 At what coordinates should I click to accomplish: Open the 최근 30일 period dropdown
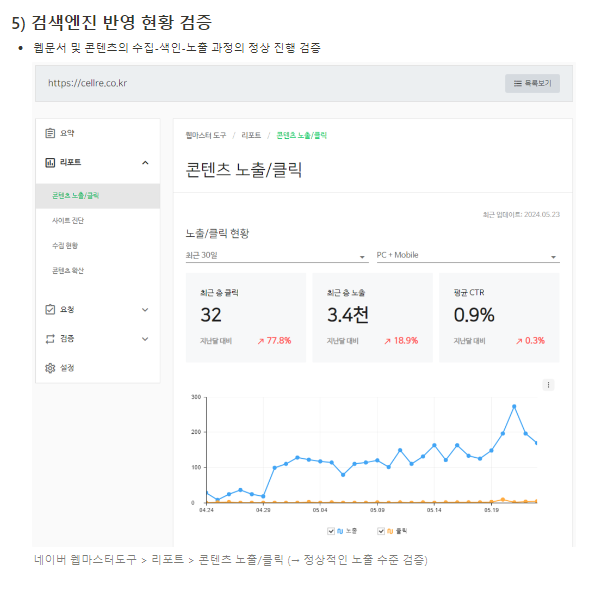click(x=277, y=255)
